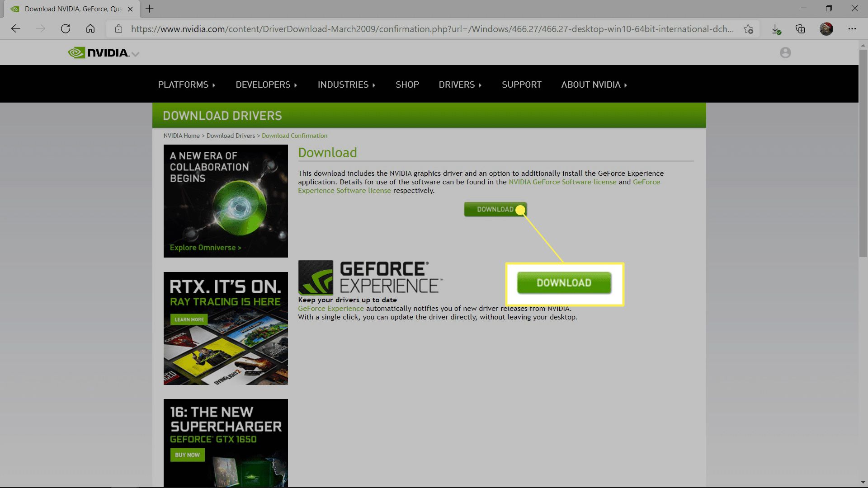The width and height of the screenshot is (868, 488).
Task: Expand the INDUSTRIES menu
Action: tap(346, 84)
